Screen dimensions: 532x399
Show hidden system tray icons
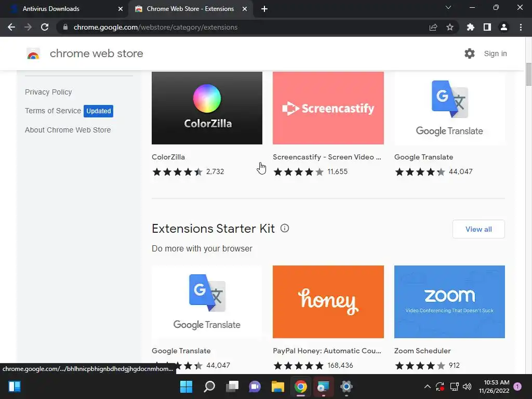(x=428, y=387)
